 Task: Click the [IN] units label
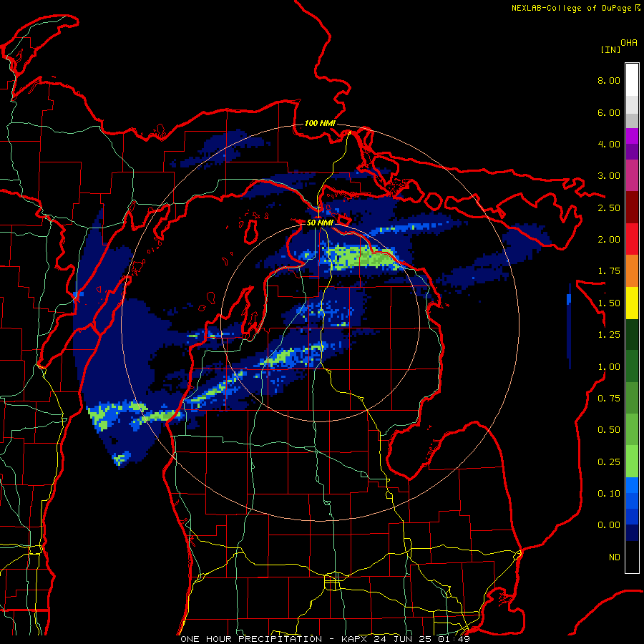(x=610, y=49)
